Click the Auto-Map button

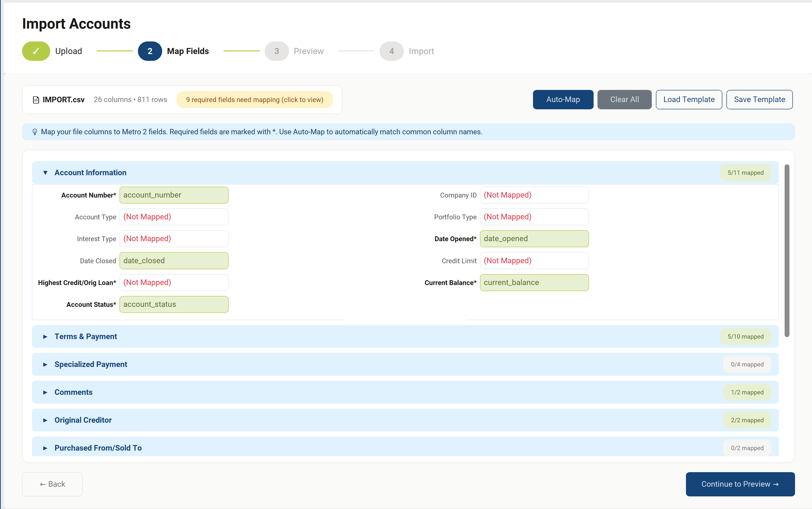coord(563,100)
